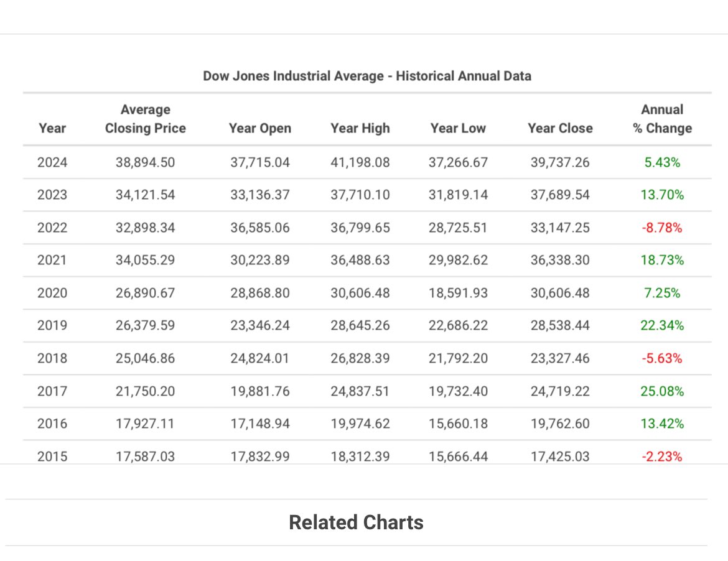728x561 pixels.
Task: Click the 13.70% annual change
Action: point(663,195)
